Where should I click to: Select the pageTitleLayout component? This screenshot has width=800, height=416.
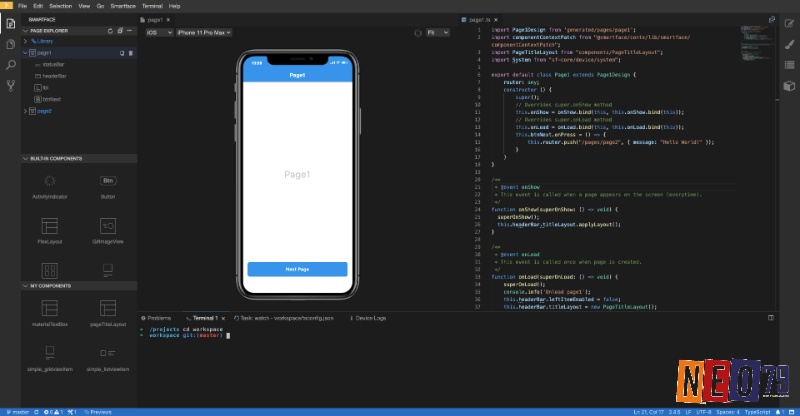(108, 313)
